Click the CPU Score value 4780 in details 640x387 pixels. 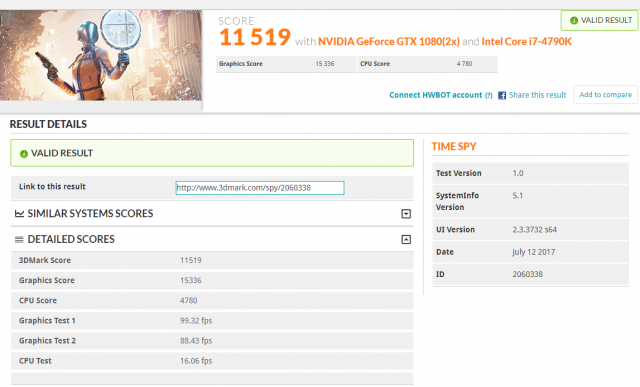(x=189, y=300)
